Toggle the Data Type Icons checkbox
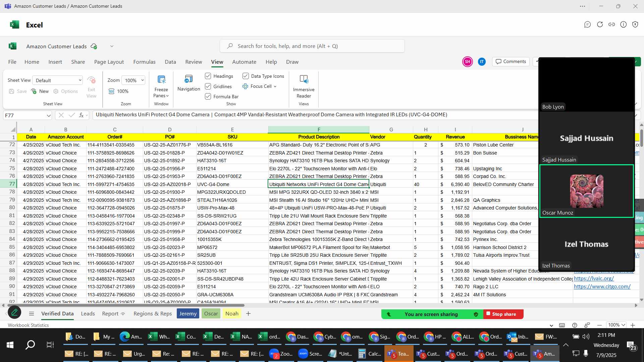Viewport: 644px width, 362px height. (x=246, y=76)
